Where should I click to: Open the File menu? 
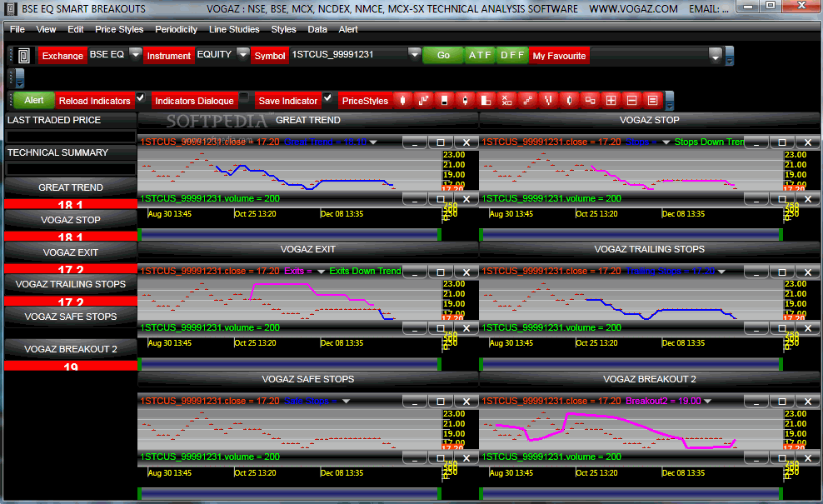point(17,29)
